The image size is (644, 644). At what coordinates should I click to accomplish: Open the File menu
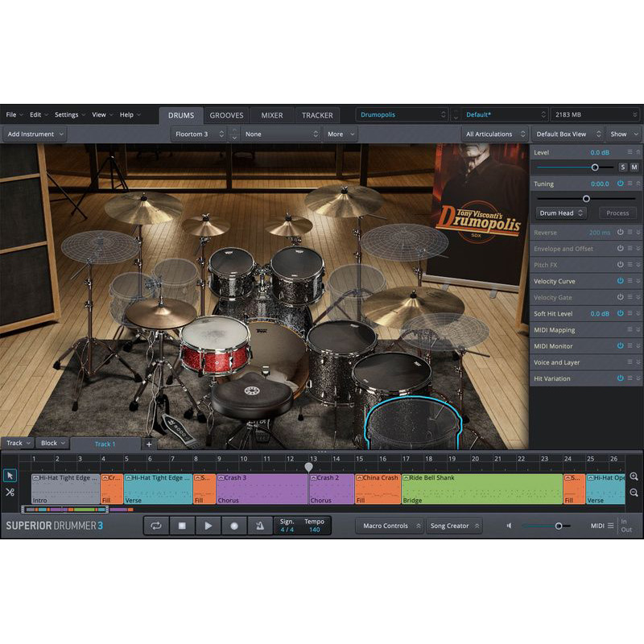coord(14,114)
